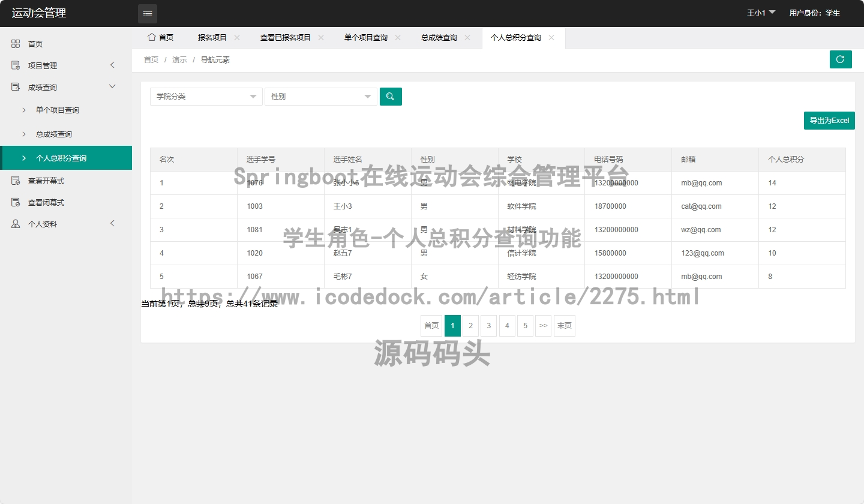This screenshot has width=864, height=504.
Task: Select 总成绩查询 in the sidebar
Action: click(66, 134)
